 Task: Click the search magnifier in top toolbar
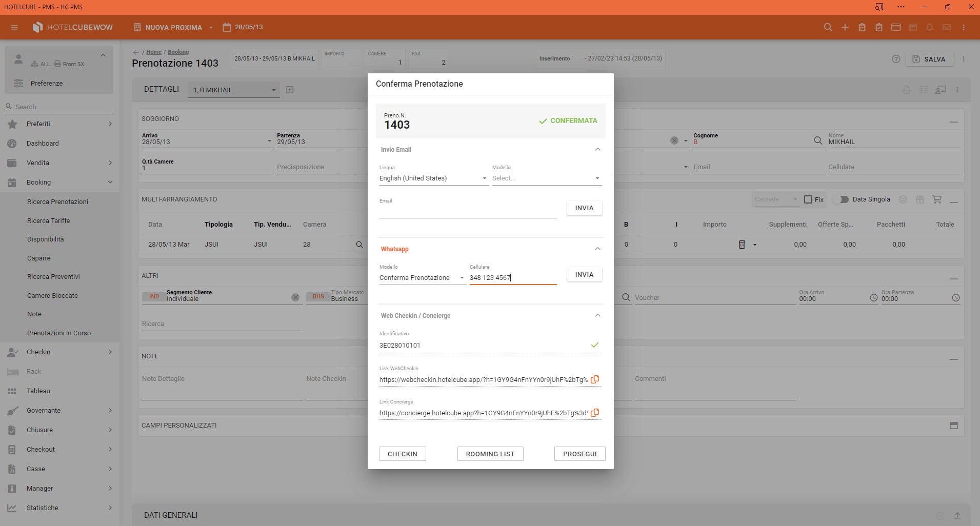coord(828,27)
